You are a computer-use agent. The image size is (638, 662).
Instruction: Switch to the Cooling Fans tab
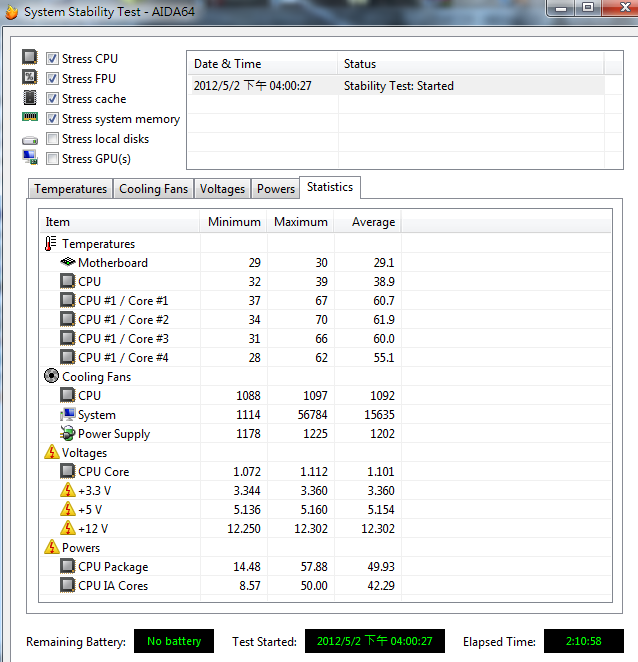pyautogui.click(x=153, y=189)
